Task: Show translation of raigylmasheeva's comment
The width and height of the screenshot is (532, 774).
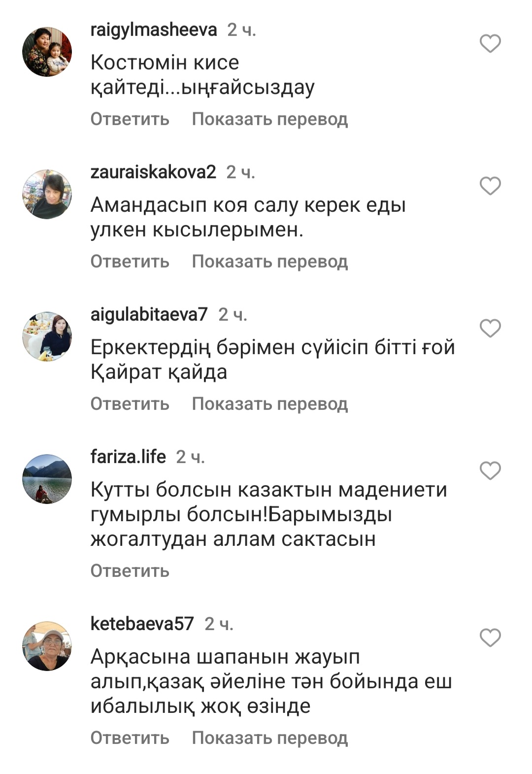Action: coord(270,119)
